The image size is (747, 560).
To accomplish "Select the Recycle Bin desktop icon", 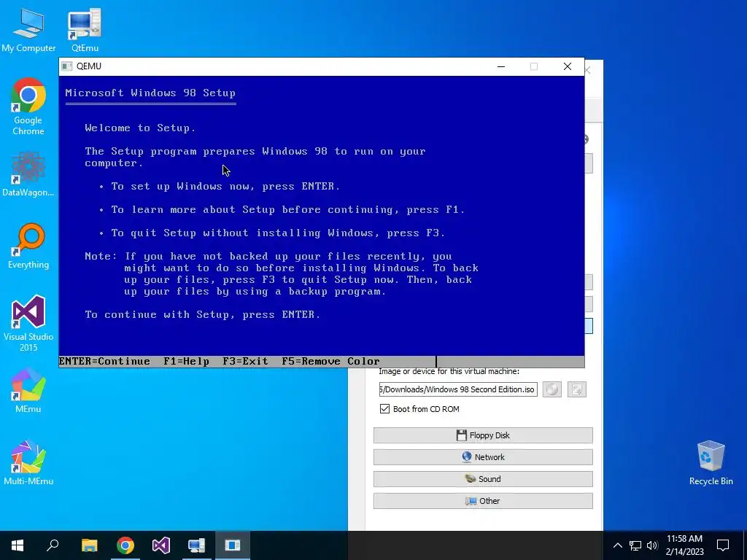I will tap(711, 463).
